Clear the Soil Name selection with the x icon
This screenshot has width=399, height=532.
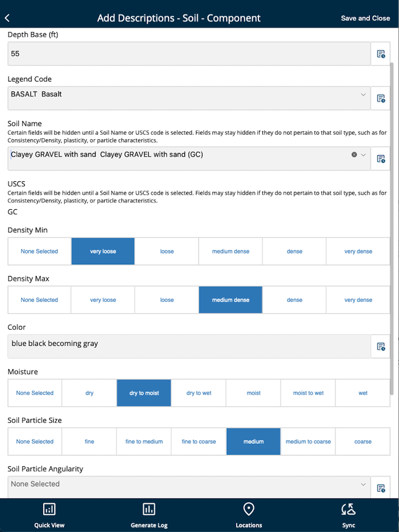tap(354, 154)
